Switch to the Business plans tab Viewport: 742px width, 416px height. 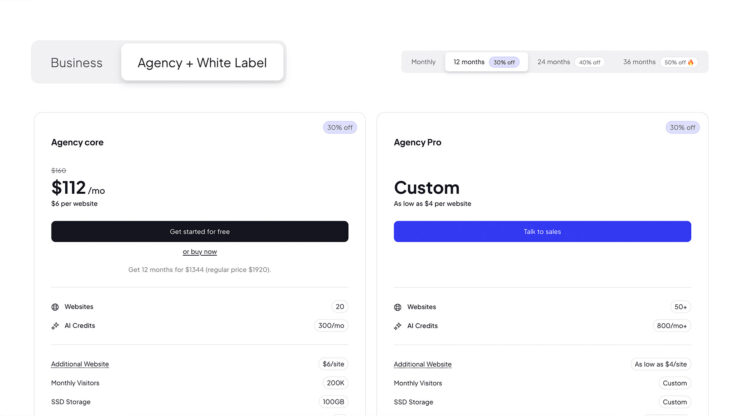pyautogui.click(x=76, y=62)
